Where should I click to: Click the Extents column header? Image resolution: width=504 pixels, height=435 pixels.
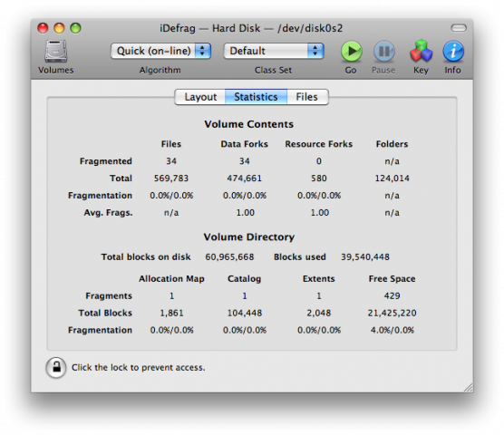(x=318, y=279)
